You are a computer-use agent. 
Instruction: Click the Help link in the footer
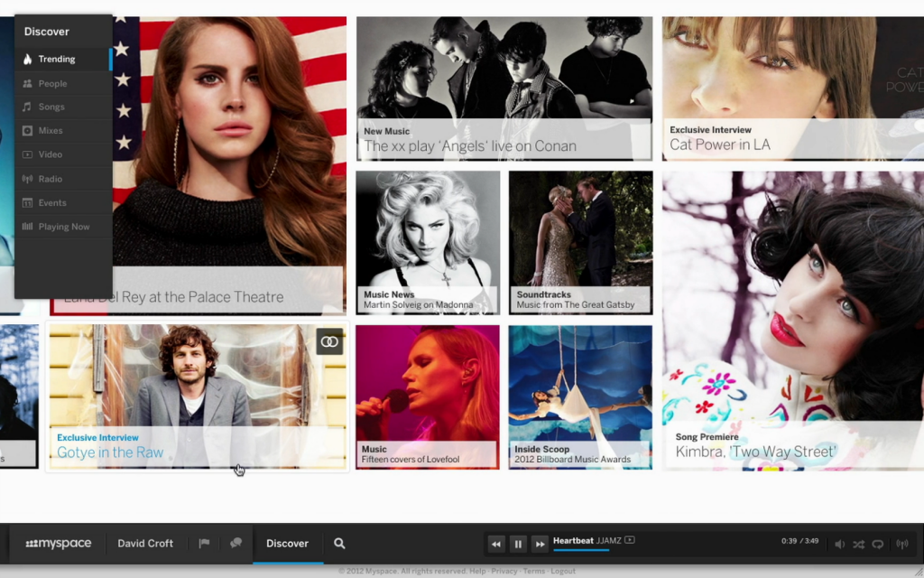pos(478,571)
